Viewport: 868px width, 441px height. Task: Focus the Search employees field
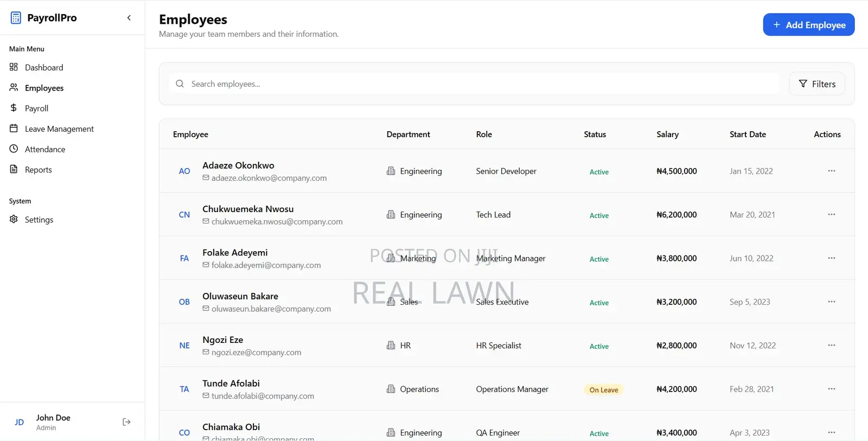(474, 84)
